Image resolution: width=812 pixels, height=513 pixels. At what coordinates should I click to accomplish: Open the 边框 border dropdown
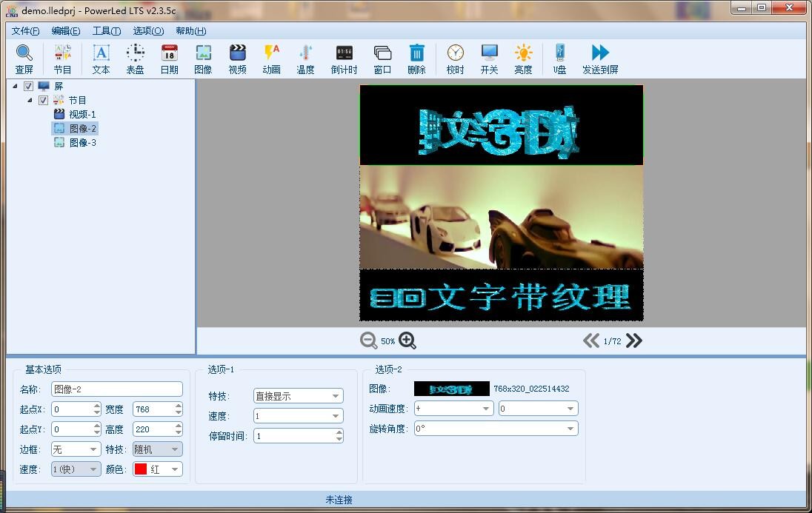[76, 449]
